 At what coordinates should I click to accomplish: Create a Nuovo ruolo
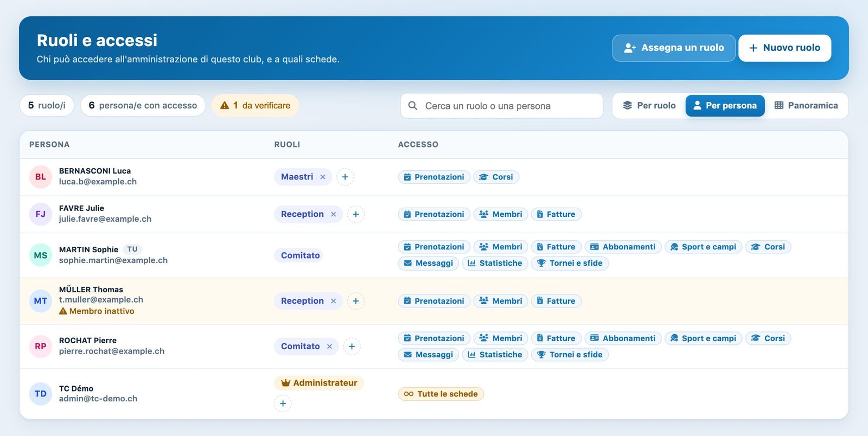click(784, 48)
